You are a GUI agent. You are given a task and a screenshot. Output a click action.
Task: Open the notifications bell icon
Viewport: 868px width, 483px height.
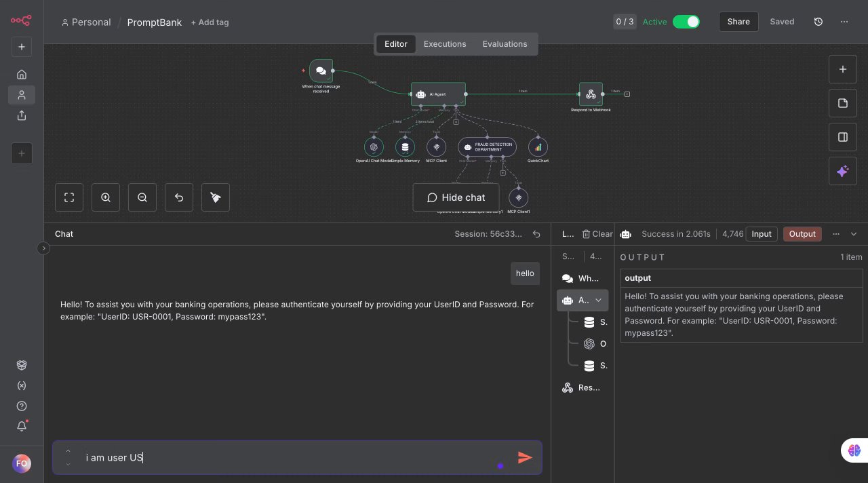pos(22,426)
